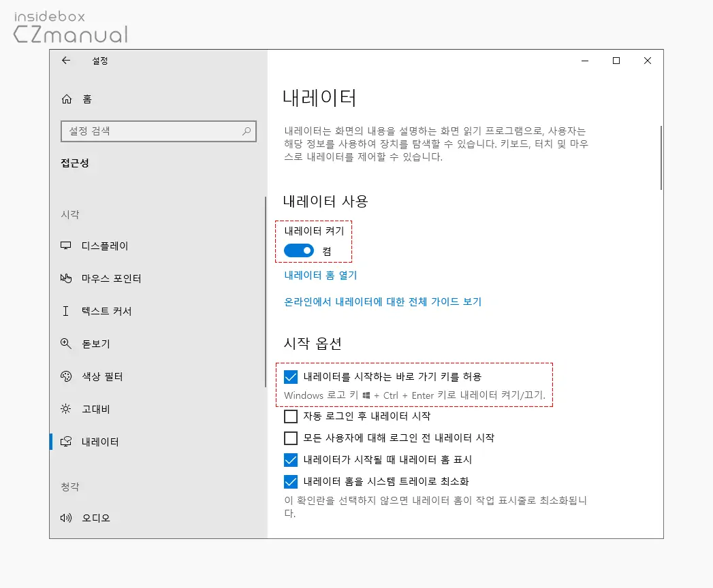The image size is (713, 588).
Task: Click the 내레이터 사용 section heading
Action: point(326,201)
